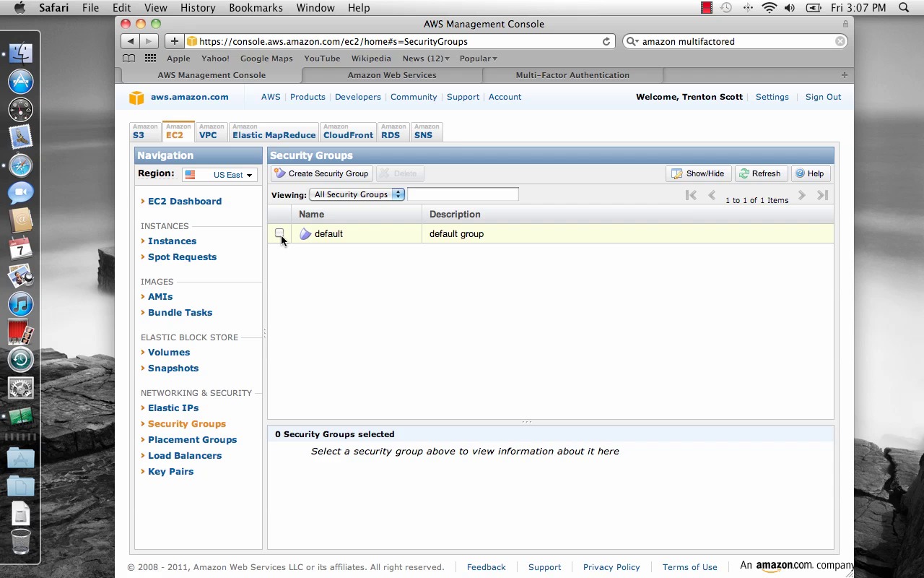Switch to the Amazon VPC tab
This screenshot has width=924, height=578.
[212, 131]
